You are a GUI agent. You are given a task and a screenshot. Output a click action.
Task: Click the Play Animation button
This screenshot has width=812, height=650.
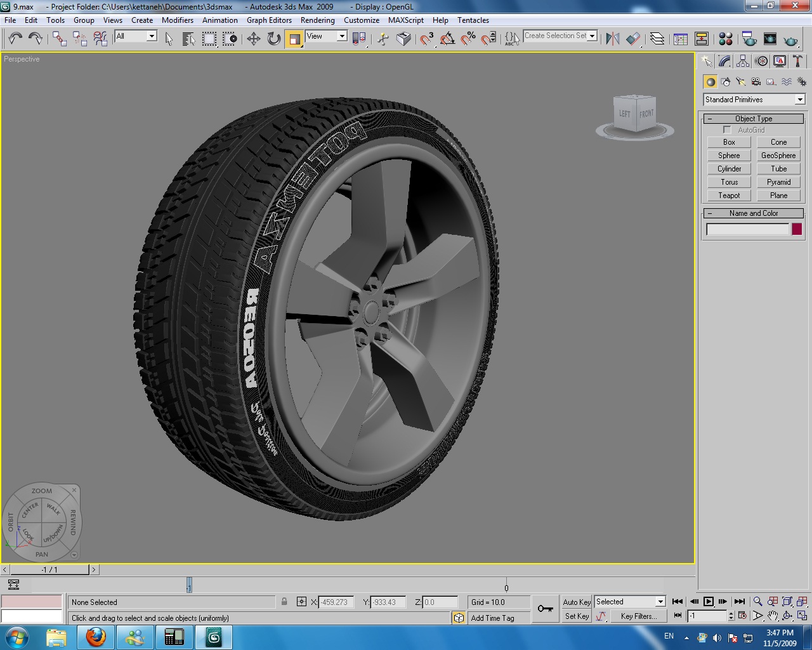(x=709, y=602)
